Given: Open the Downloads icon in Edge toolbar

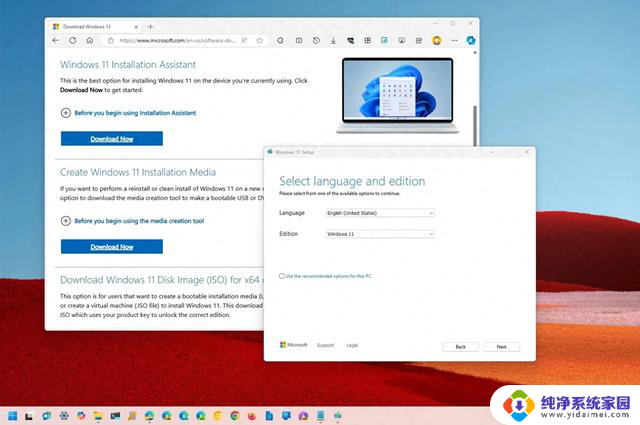Looking at the screenshot, I should coord(333,40).
